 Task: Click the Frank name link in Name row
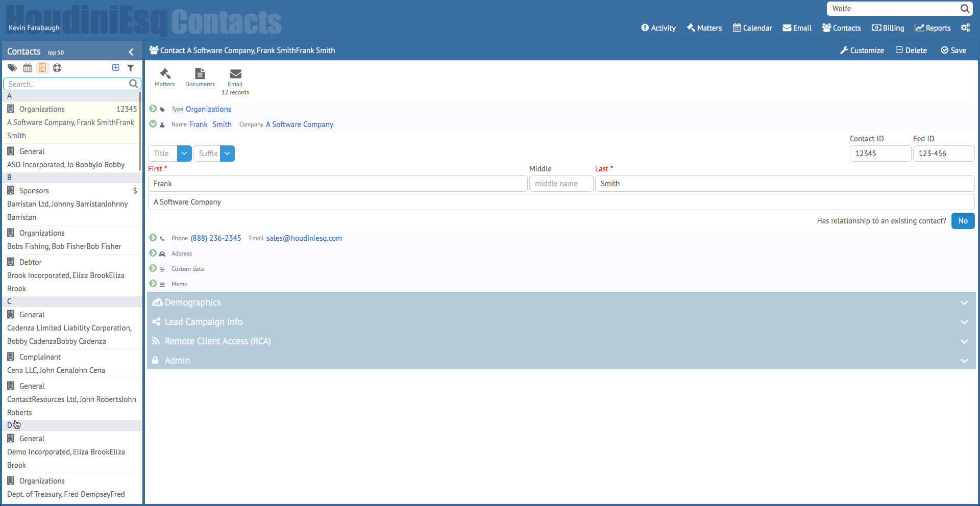click(198, 124)
